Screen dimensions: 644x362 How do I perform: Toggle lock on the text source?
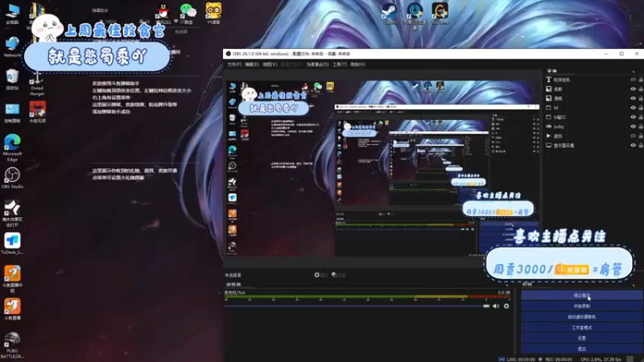641,80
